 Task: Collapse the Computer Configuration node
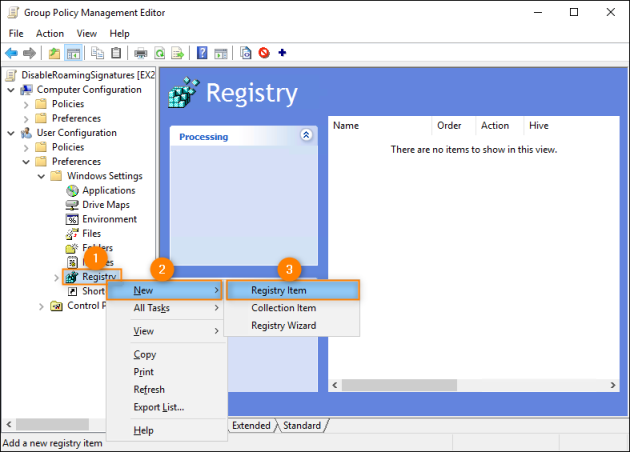click(11, 89)
